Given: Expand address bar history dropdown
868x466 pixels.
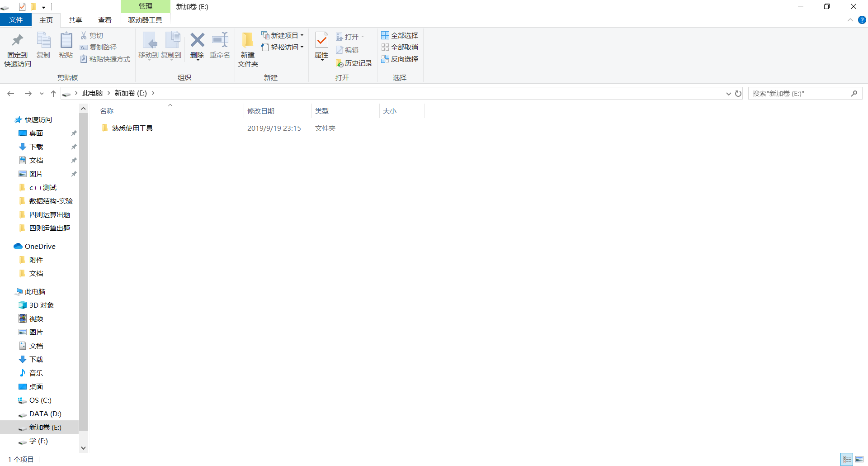Looking at the screenshot, I should coord(728,93).
